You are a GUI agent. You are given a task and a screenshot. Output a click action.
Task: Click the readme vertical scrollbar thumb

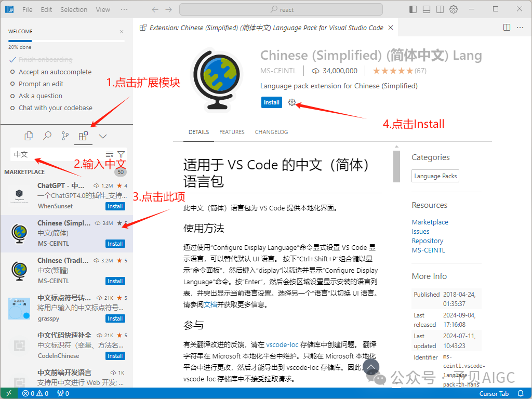point(396,166)
